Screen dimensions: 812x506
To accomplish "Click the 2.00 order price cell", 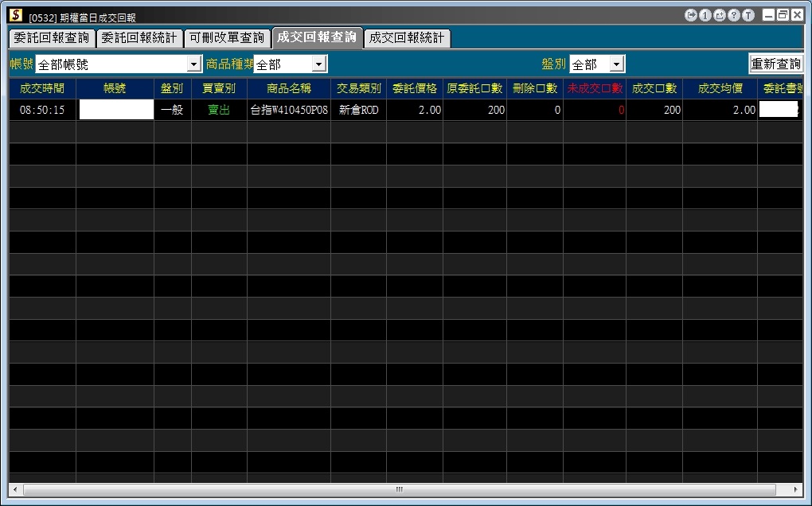I will pyautogui.click(x=415, y=110).
